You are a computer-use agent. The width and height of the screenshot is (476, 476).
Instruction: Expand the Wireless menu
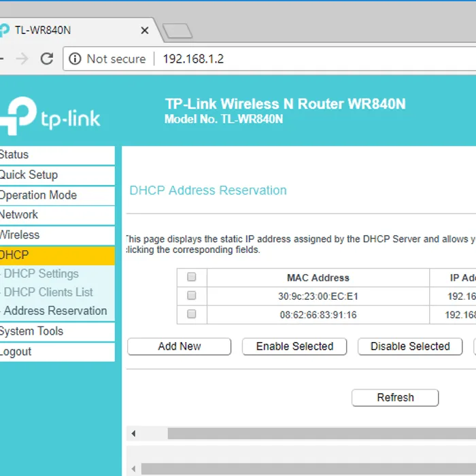point(57,235)
